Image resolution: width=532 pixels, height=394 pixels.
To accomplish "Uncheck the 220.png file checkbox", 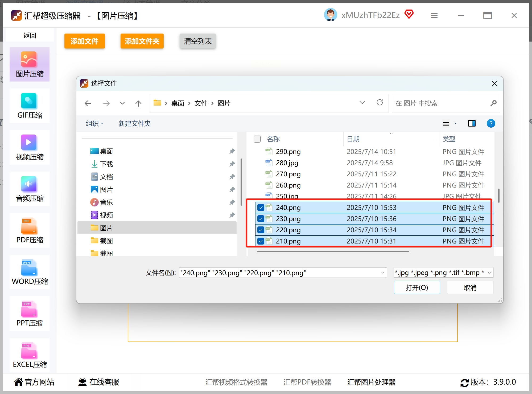I will point(261,230).
